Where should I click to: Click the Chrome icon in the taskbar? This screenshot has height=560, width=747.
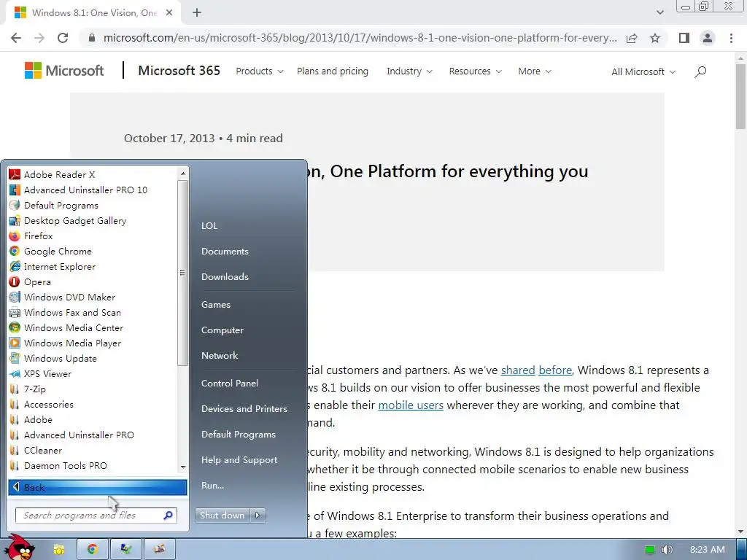point(93,550)
